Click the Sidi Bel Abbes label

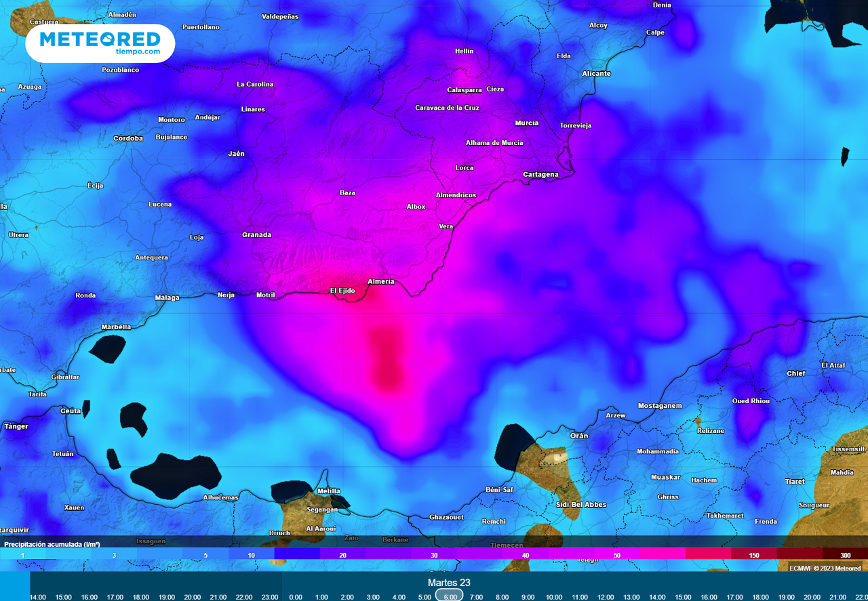click(581, 505)
